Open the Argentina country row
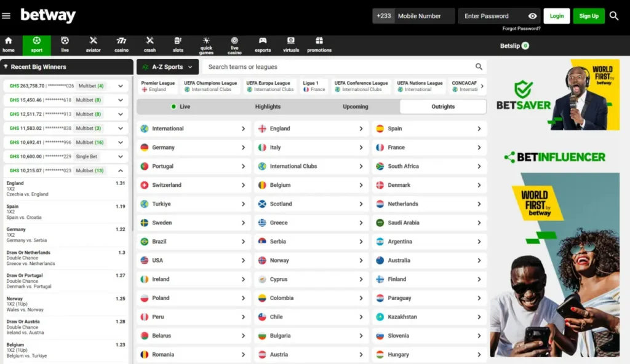The height and width of the screenshot is (364, 630). click(429, 242)
